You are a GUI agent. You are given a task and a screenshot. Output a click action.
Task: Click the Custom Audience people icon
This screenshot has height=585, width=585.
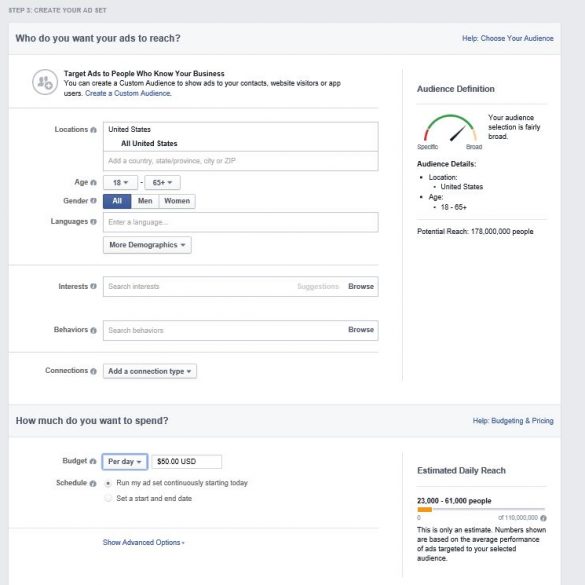(45, 82)
